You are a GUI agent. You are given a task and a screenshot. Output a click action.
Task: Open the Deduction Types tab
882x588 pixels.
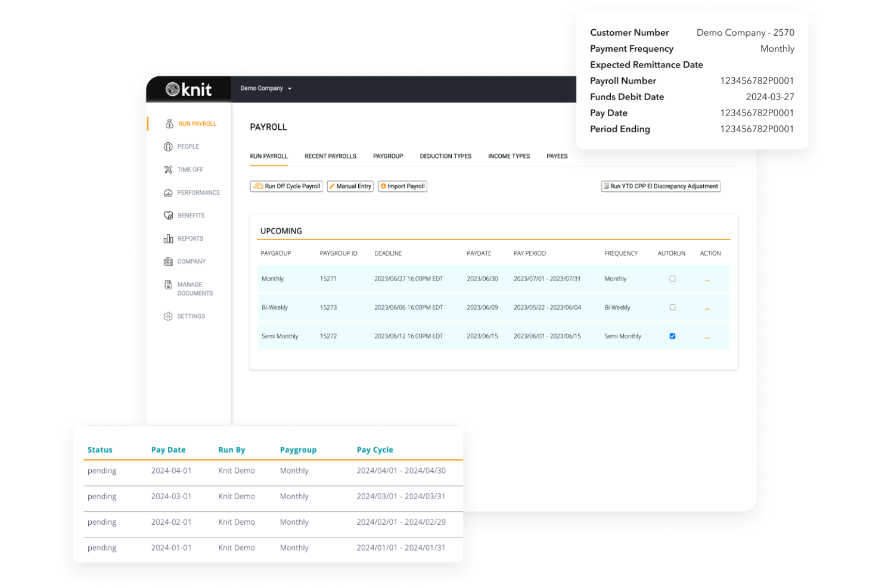(445, 156)
